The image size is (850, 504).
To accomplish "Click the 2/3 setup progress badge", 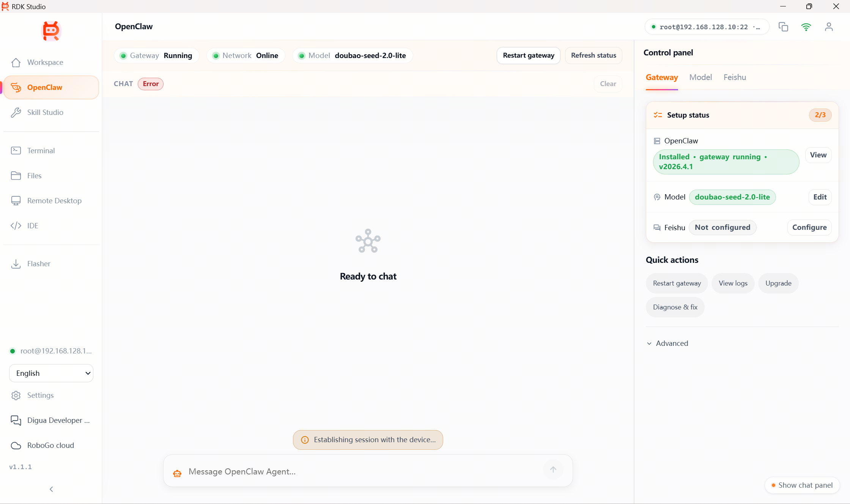I will [x=820, y=115].
